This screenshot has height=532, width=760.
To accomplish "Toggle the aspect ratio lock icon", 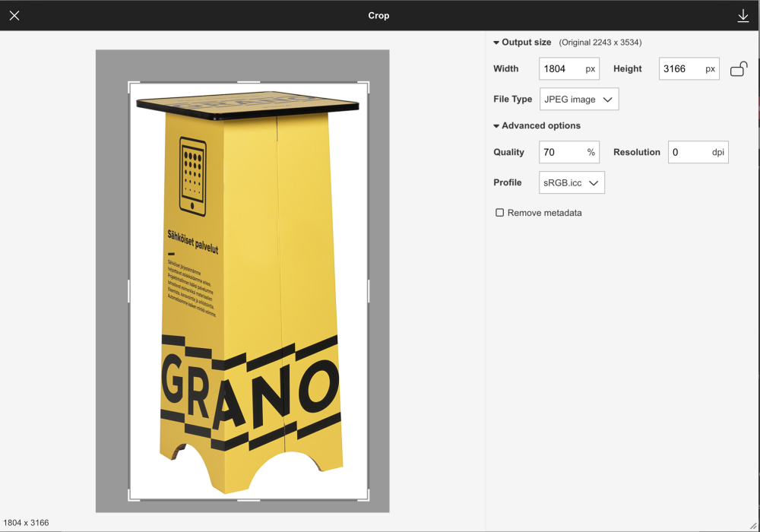I will click(739, 69).
